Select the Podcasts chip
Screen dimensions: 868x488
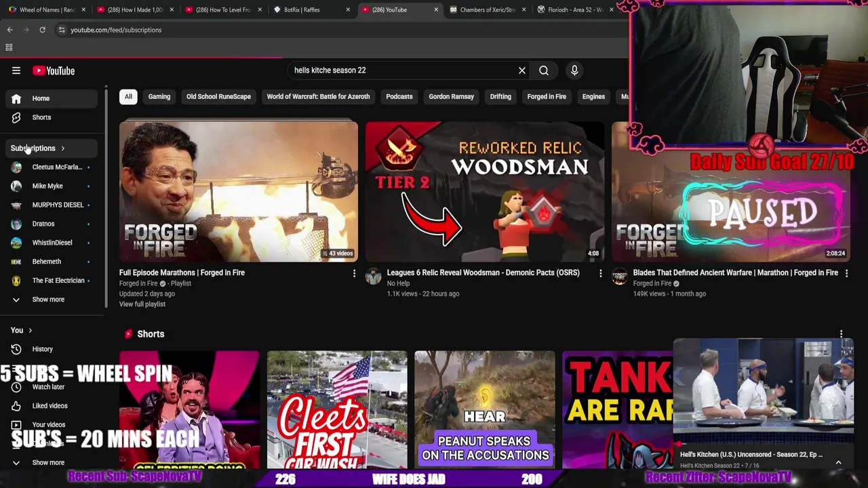pos(399,96)
